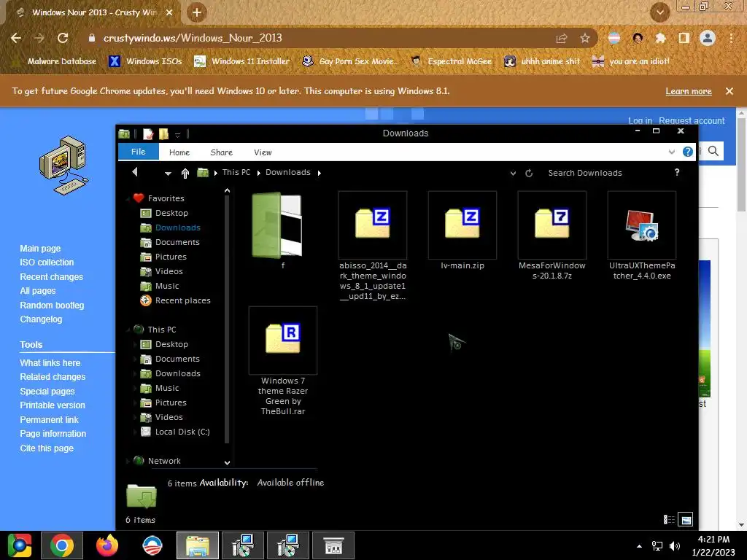Open recent locations dropdown next to navigation arrows
The width and height of the screenshot is (747, 560).
click(x=168, y=174)
